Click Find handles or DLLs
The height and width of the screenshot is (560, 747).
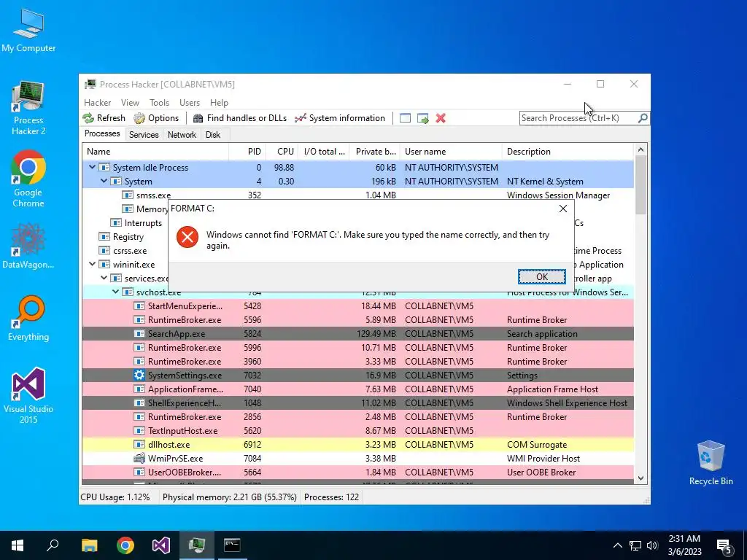click(x=239, y=118)
